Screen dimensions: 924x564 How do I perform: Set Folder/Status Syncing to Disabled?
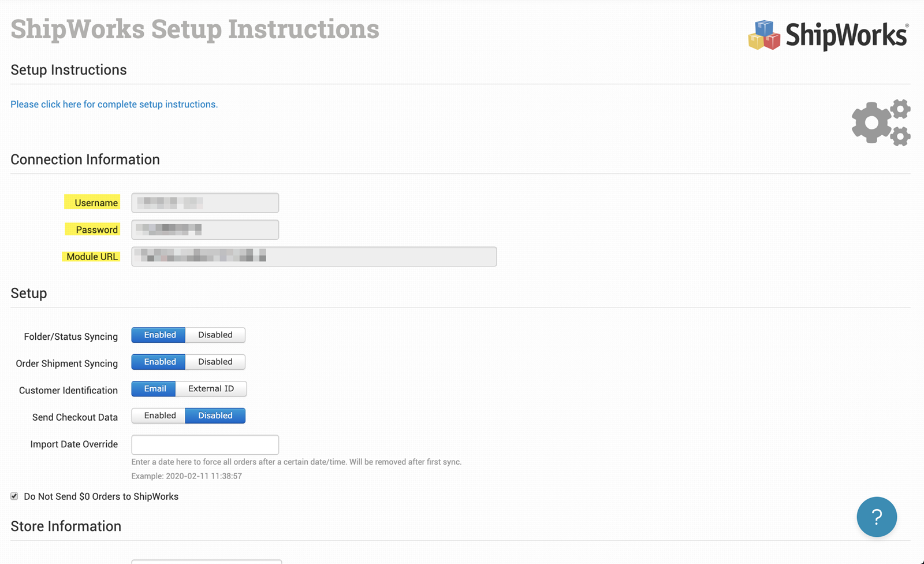(215, 335)
